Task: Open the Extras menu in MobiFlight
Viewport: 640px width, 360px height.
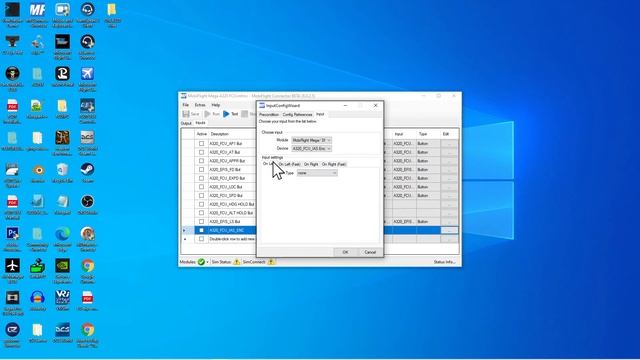Action: point(200,105)
